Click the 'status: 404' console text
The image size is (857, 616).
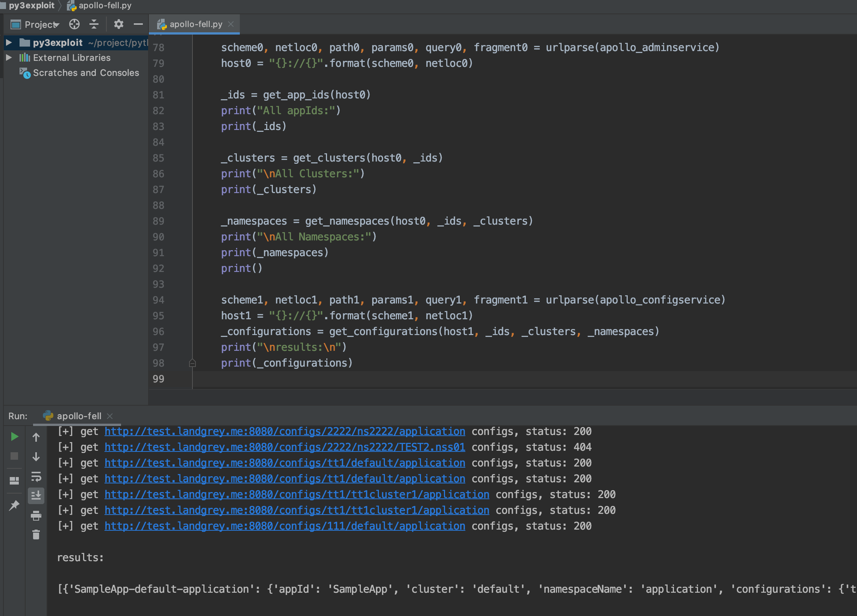click(558, 447)
